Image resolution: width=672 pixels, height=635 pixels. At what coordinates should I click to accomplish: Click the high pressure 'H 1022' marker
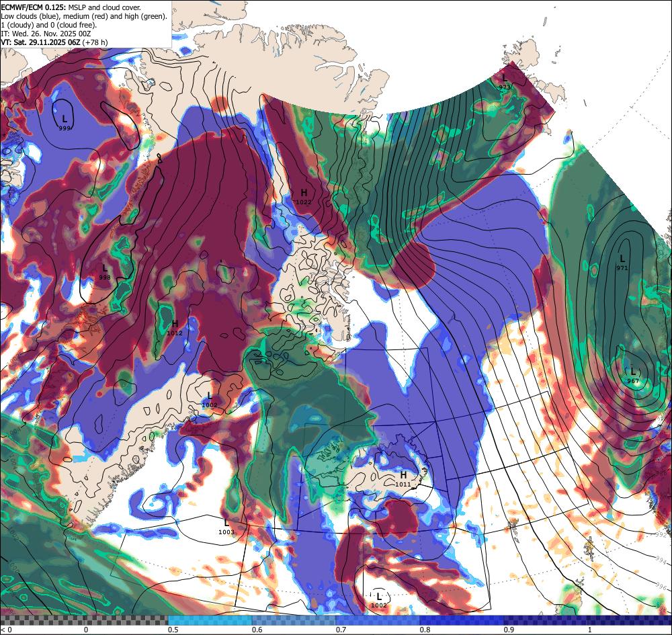(304, 197)
